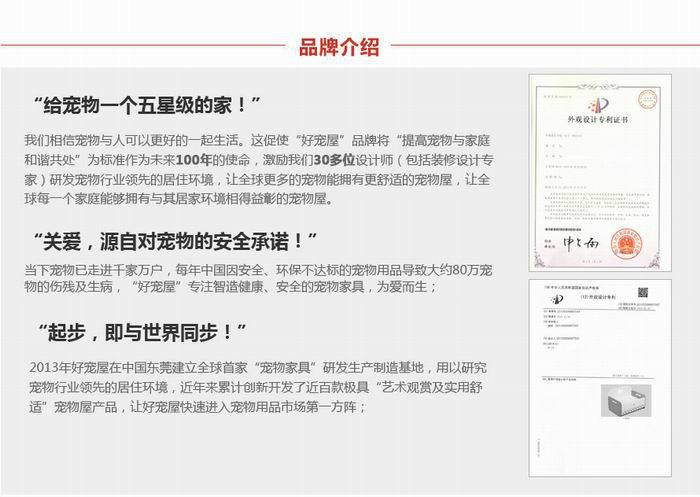
Task: Open the 外观设计专利证书 certificate image
Action: tap(600, 173)
